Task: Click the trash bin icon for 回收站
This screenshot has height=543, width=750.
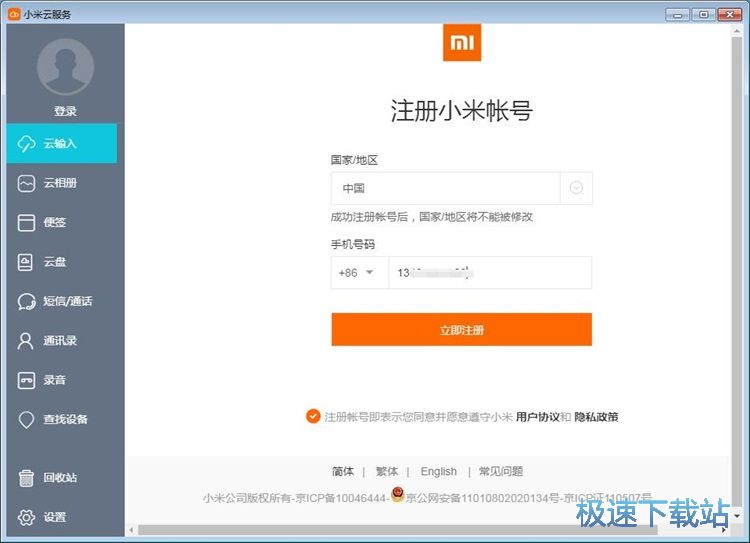Action: (26, 478)
